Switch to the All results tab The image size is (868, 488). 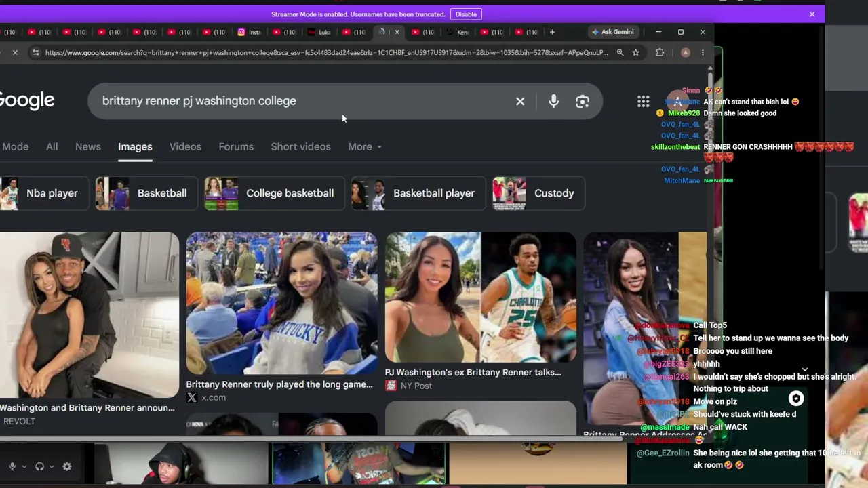point(52,146)
